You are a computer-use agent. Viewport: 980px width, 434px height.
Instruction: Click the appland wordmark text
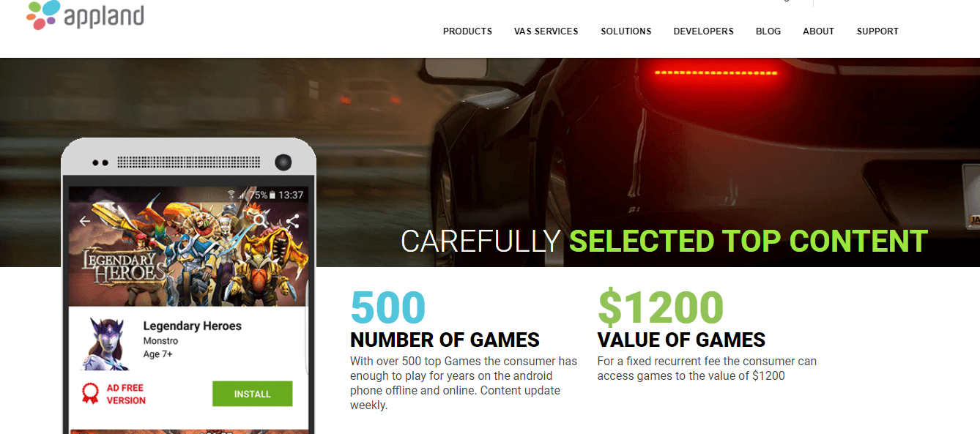click(x=103, y=15)
